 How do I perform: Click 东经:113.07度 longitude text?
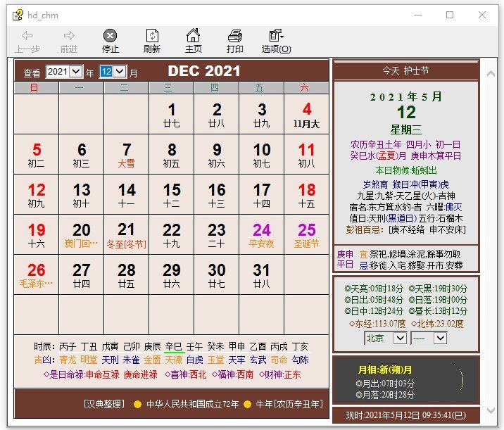(x=377, y=324)
